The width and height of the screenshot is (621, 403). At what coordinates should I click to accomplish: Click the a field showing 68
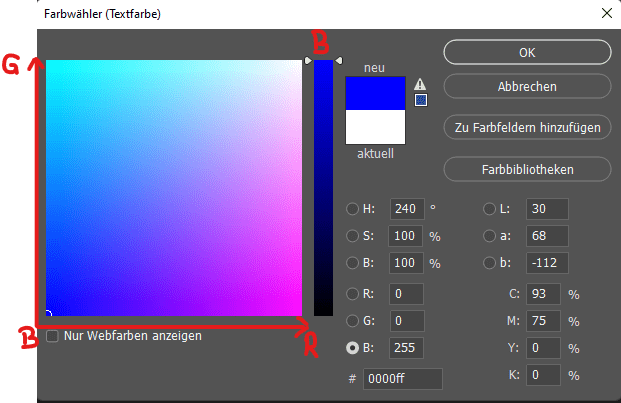tap(547, 236)
